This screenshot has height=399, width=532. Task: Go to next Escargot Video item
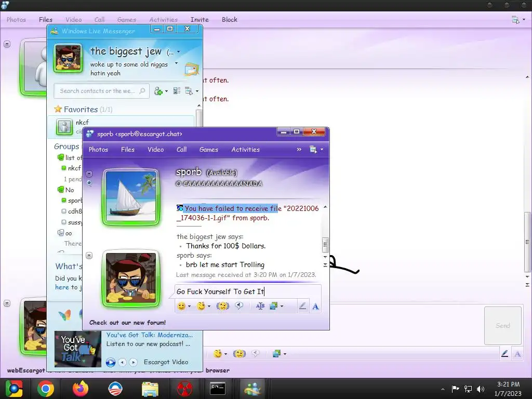point(134,362)
